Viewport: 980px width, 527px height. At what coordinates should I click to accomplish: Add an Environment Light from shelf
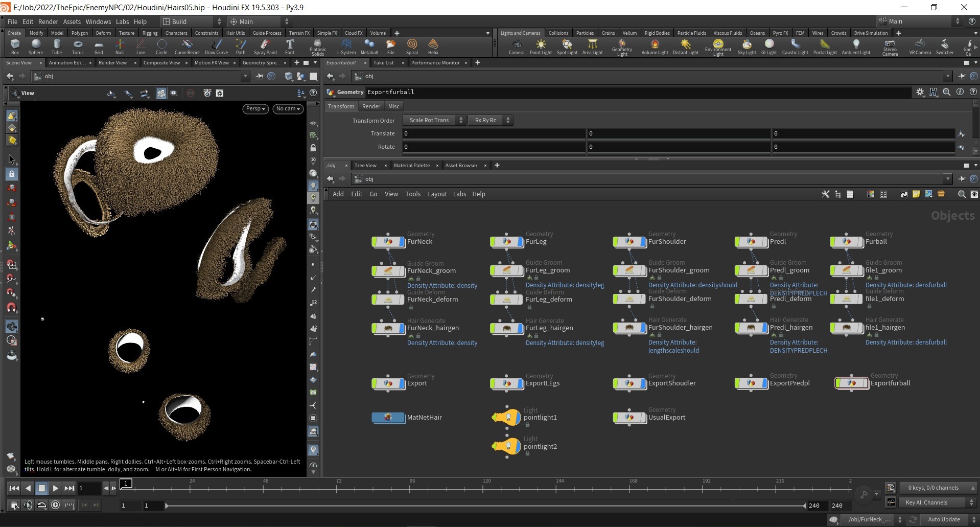point(718,48)
